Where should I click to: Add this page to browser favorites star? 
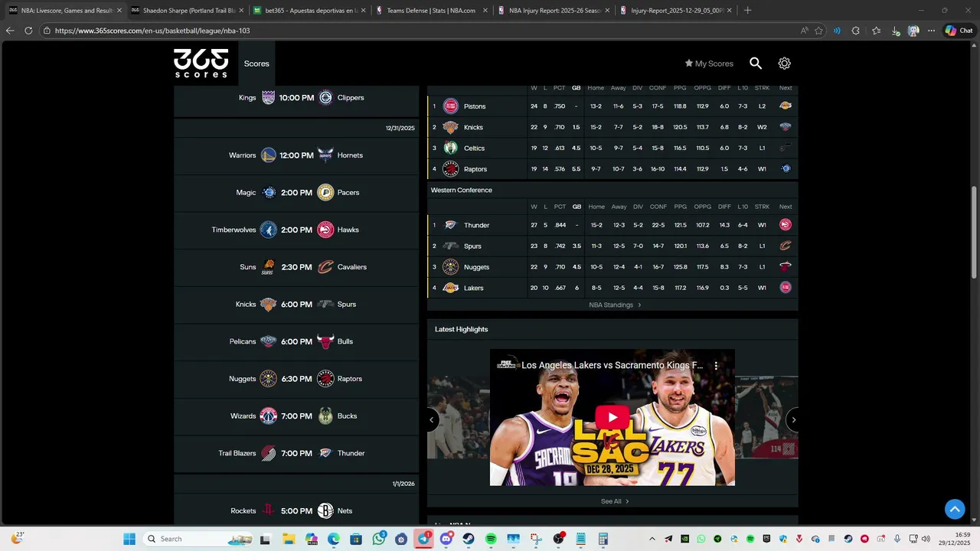pos(819,31)
